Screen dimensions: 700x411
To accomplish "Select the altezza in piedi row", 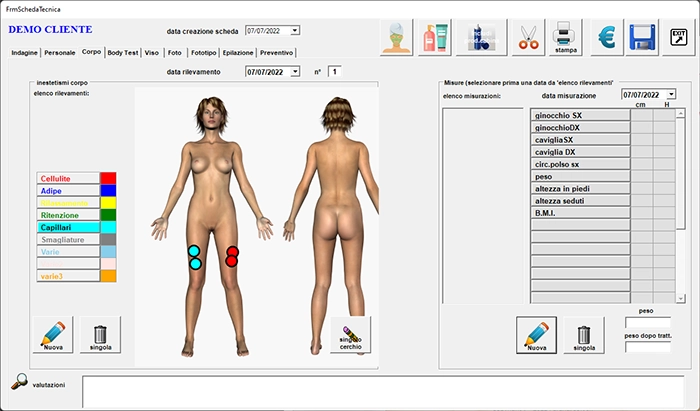I will point(580,189).
